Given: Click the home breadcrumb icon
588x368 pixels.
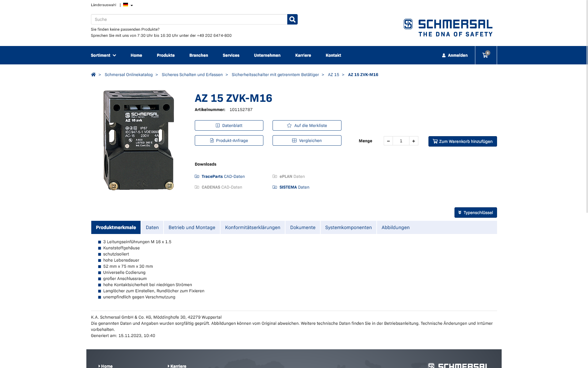Looking at the screenshot, I should (x=93, y=75).
